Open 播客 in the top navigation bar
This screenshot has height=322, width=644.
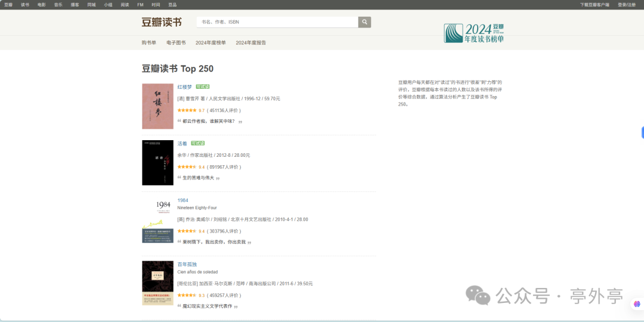pyautogui.click(x=75, y=5)
